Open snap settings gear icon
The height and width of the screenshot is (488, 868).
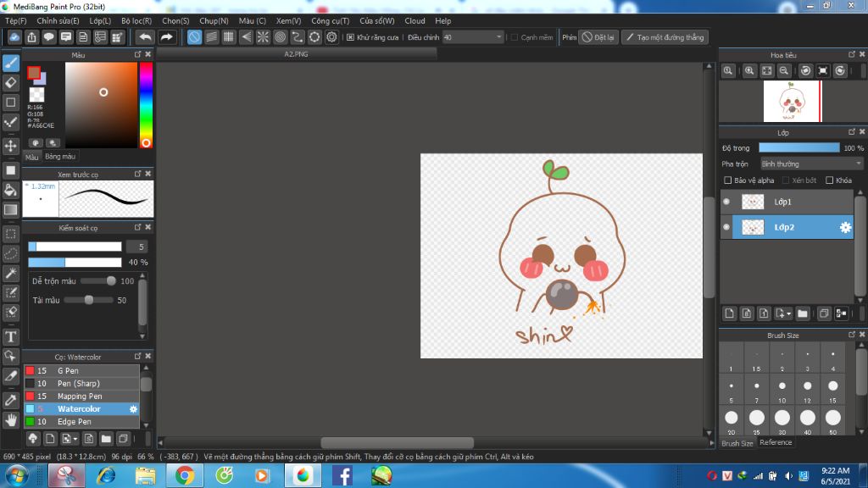tap(331, 37)
